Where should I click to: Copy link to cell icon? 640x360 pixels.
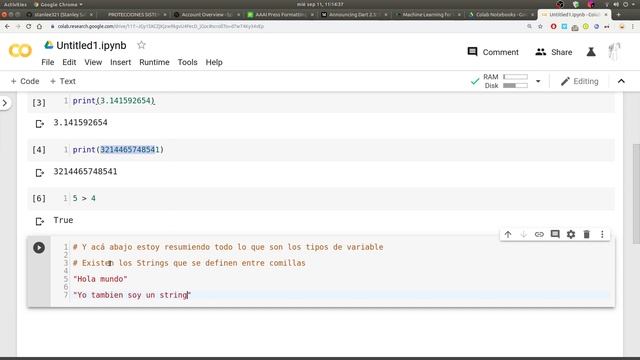pos(539,234)
